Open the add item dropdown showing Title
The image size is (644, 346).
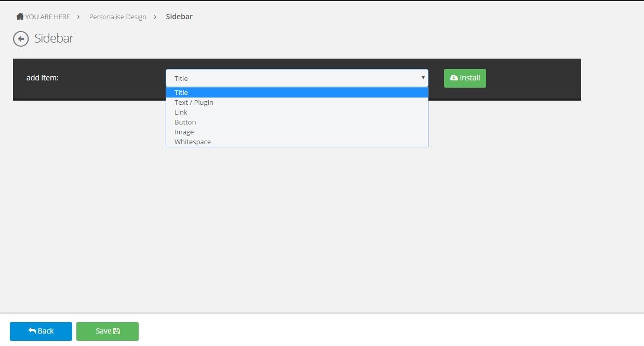click(297, 78)
